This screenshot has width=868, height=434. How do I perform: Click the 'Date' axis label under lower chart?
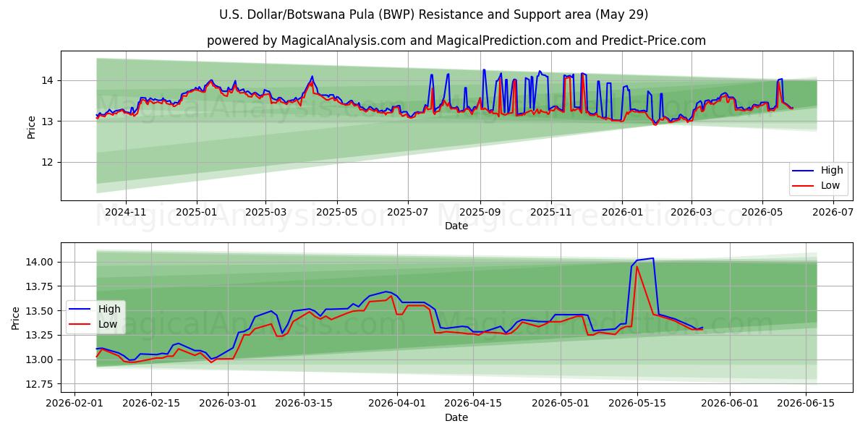456,417
